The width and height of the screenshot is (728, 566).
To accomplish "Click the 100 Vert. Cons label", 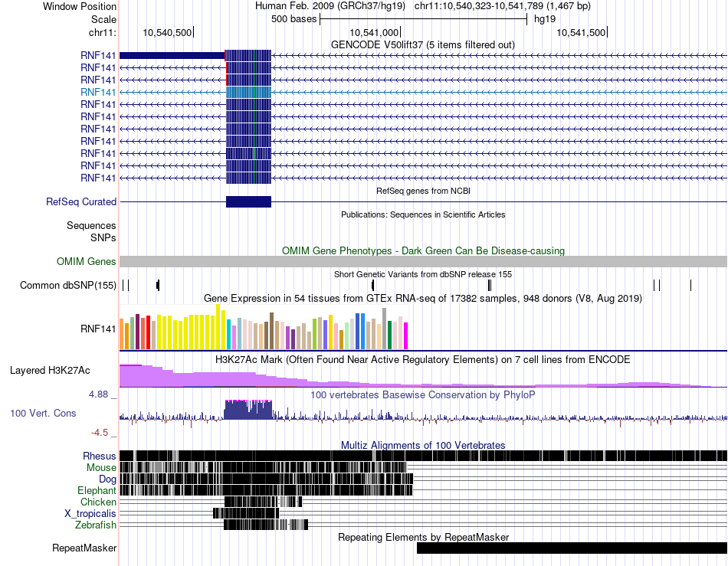I will point(43,414).
